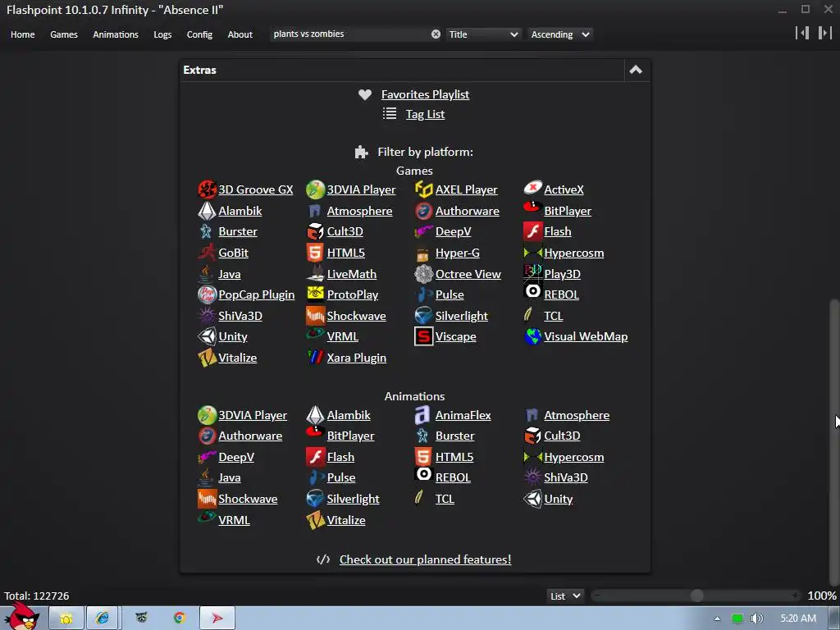840x630 pixels.
Task: Toggle the right sidebar button
Action: click(825, 33)
